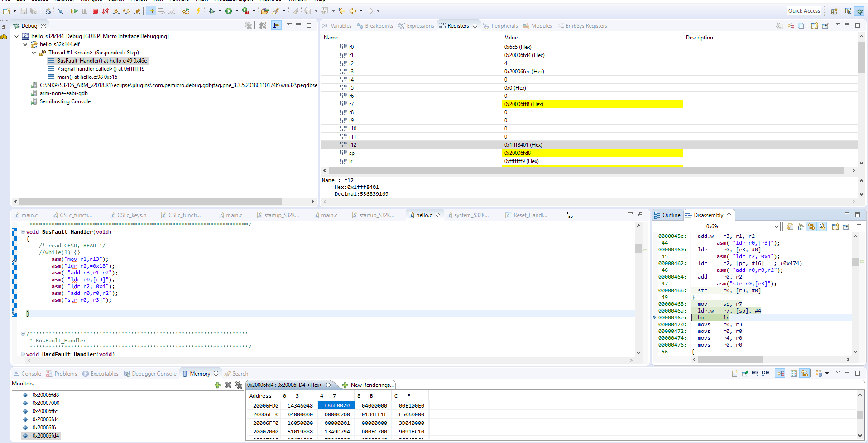Remove the selected memory monitor
868x443 pixels.
coord(228,385)
